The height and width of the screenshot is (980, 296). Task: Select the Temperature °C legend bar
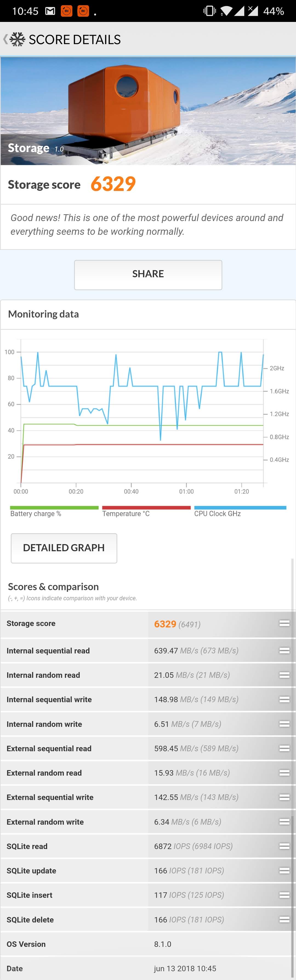[146, 508]
